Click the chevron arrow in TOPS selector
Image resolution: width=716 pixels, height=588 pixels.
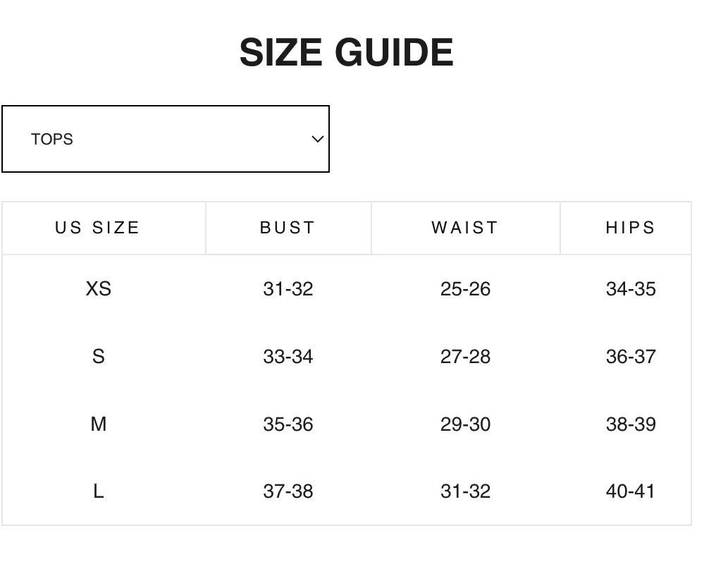[317, 139]
